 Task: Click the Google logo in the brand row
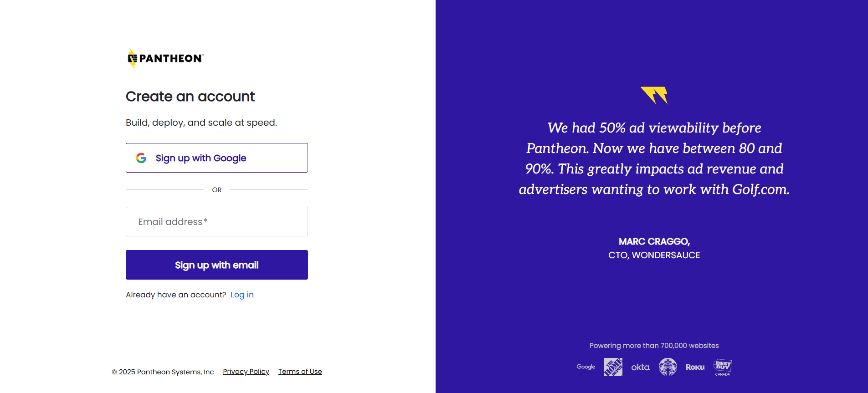pos(586,367)
